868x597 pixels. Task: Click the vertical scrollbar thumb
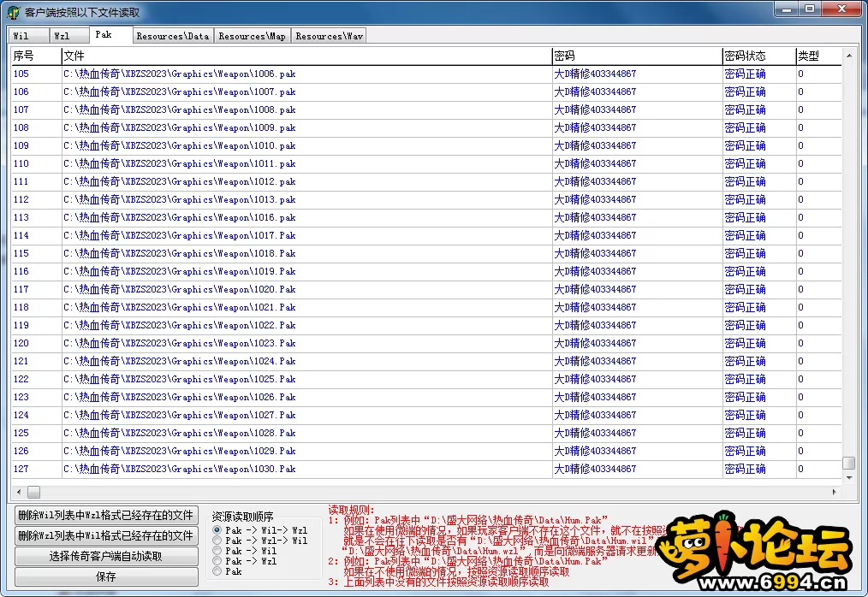pos(848,463)
